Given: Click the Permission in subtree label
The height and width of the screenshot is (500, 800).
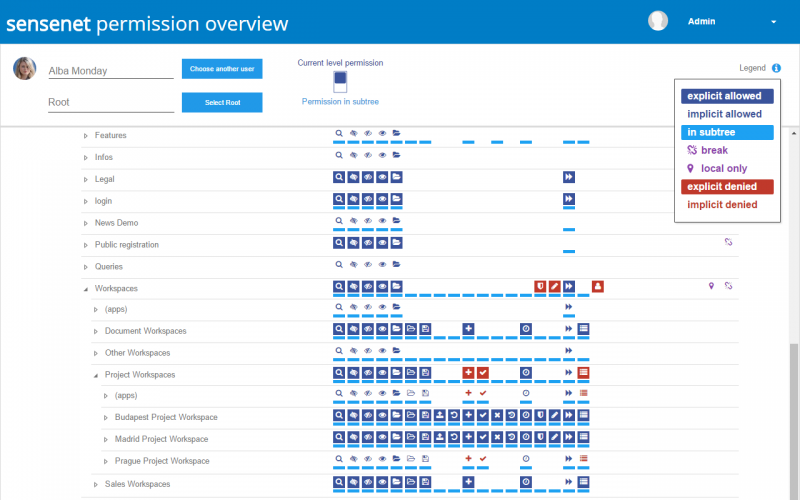Looking at the screenshot, I should point(340,102).
